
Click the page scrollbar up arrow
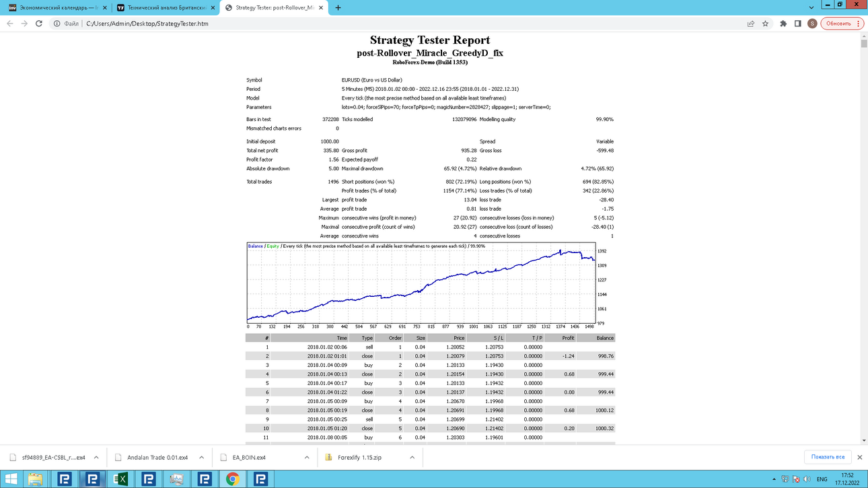(864, 36)
